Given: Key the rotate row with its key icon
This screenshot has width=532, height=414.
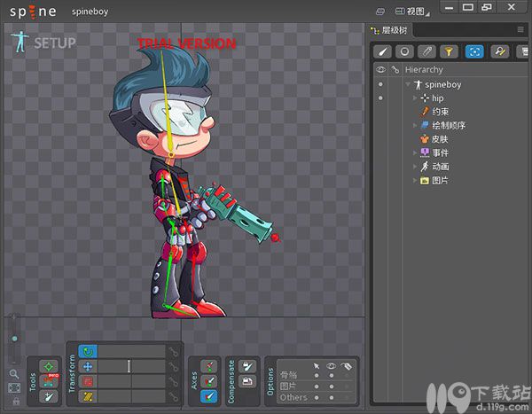Looking at the screenshot, I should [174, 352].
